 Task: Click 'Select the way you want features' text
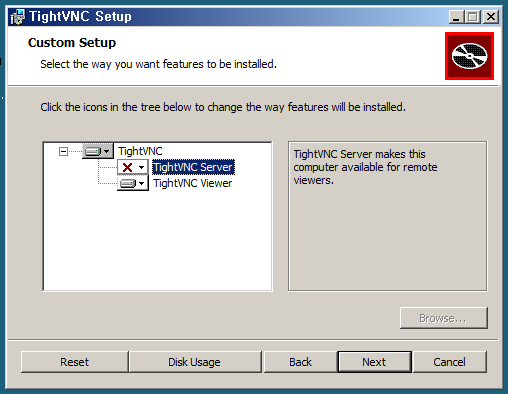point(158,64)
